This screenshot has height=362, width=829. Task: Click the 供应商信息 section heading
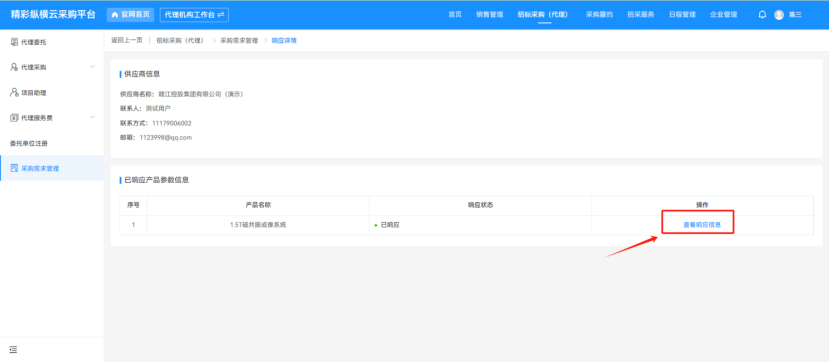click(x=142, y=74)
